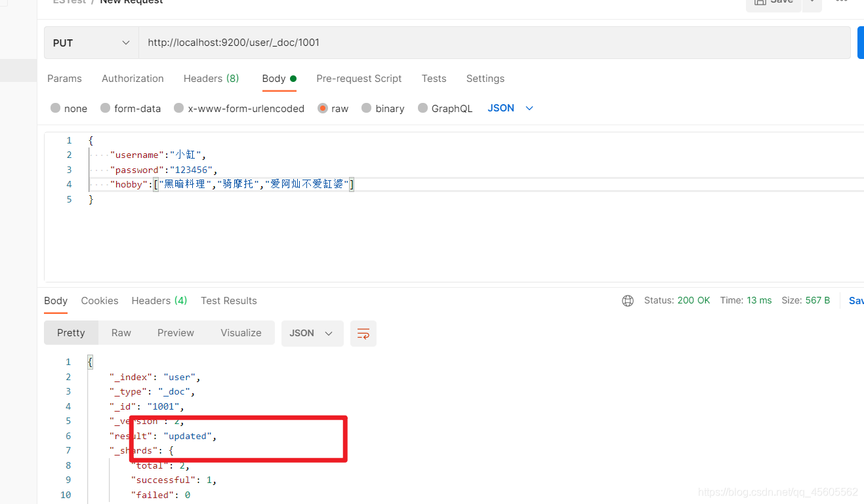Select the request Body tab
This screenshot has width=864, height=504.
(x=279, y=79)
